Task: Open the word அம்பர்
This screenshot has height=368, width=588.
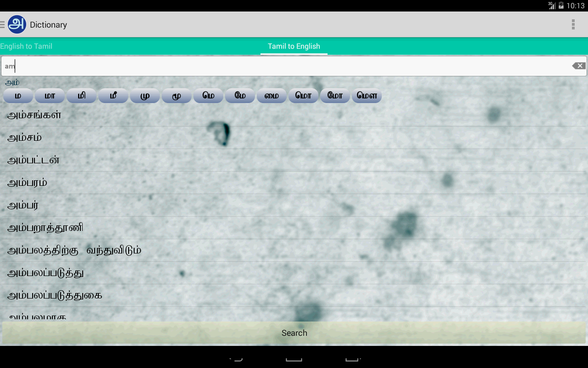Action: point(294,205)
